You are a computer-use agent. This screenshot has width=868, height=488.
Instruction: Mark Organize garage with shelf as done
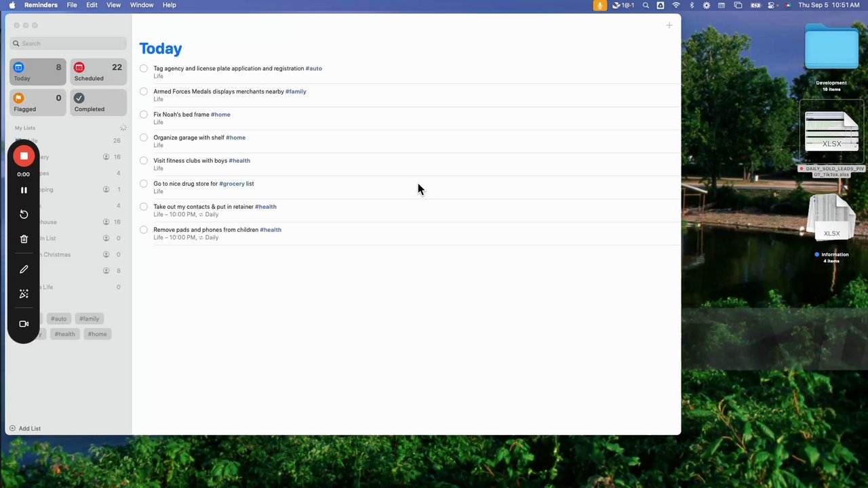tap(144, 138)
